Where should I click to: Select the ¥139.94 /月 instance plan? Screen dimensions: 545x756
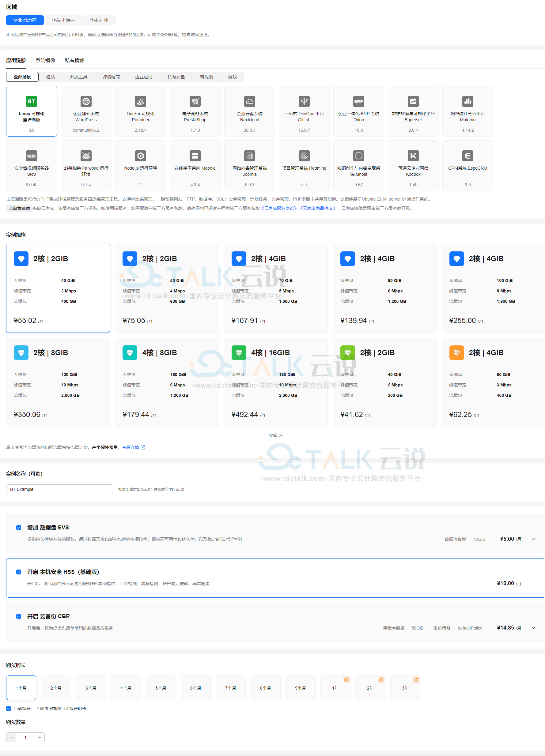tap(384, 288)
